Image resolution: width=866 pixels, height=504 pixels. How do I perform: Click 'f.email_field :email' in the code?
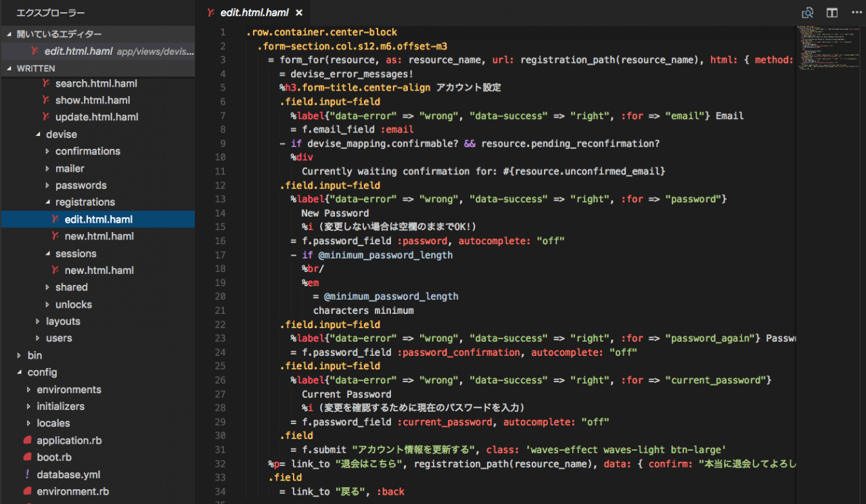pyautogui.click(x=357, y=129)
